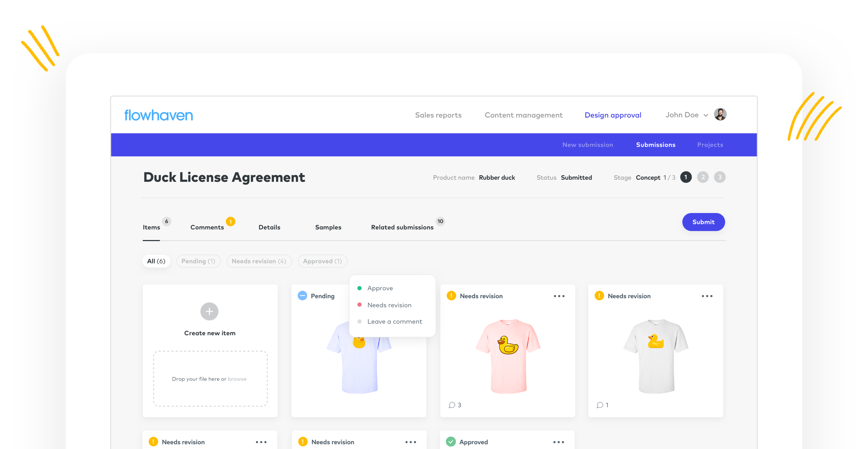Open three-dot menu on pink shirt card
This screenshot has width=868, height=449.
tap(559, 296)
